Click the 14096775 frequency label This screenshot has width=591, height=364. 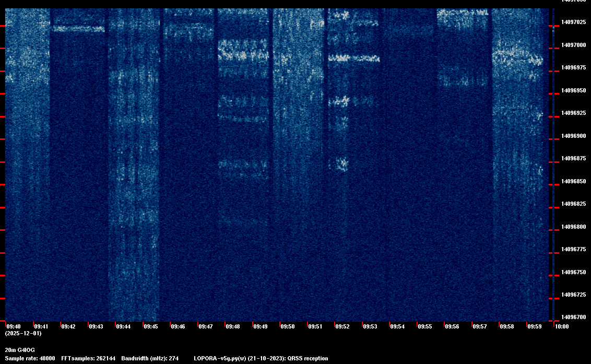(574, 249)
